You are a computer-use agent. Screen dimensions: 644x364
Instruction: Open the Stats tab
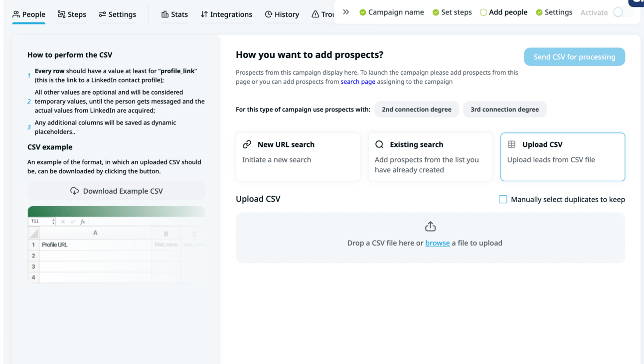click(x=174, y=14)
